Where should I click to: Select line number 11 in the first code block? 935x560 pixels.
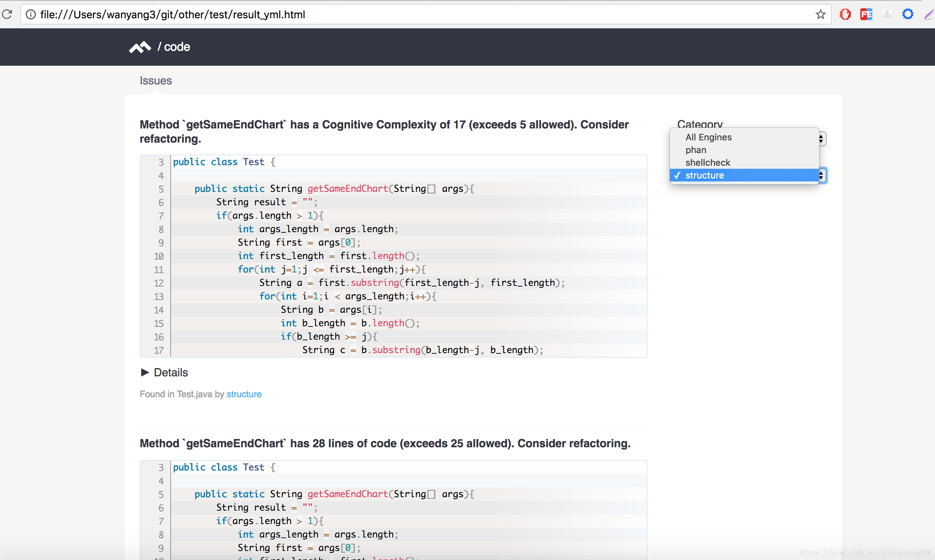158,270
